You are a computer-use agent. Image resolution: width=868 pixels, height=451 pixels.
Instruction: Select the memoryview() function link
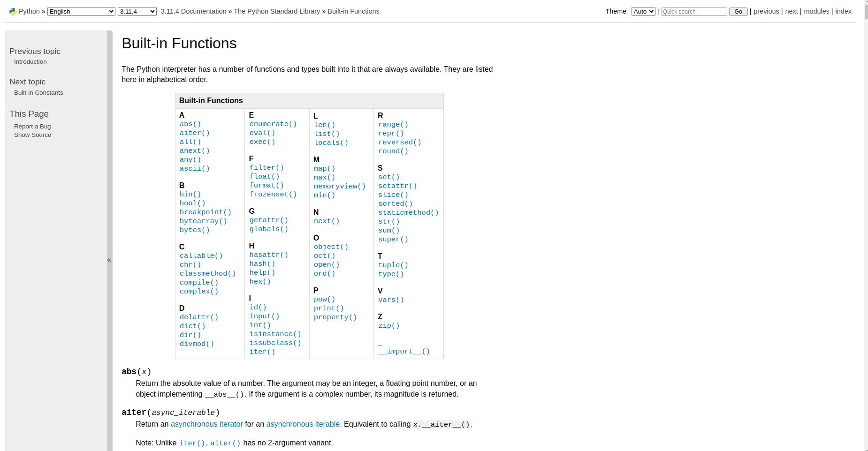tap(339, 186)
